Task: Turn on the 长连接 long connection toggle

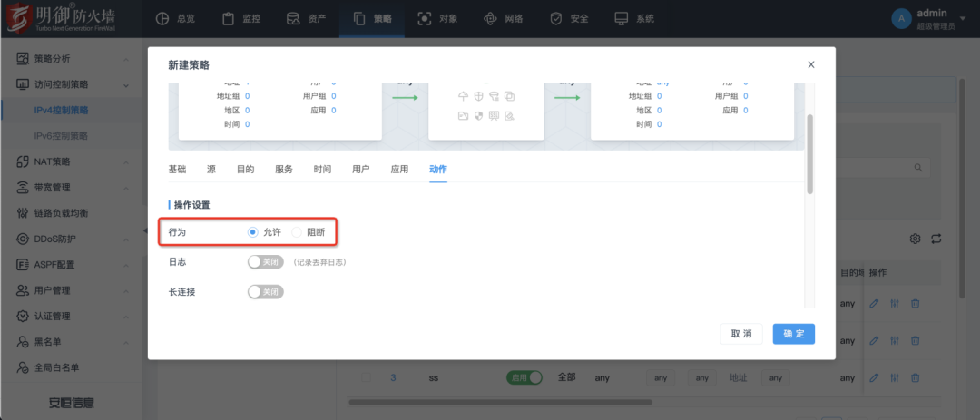Action: pos(265,292)
